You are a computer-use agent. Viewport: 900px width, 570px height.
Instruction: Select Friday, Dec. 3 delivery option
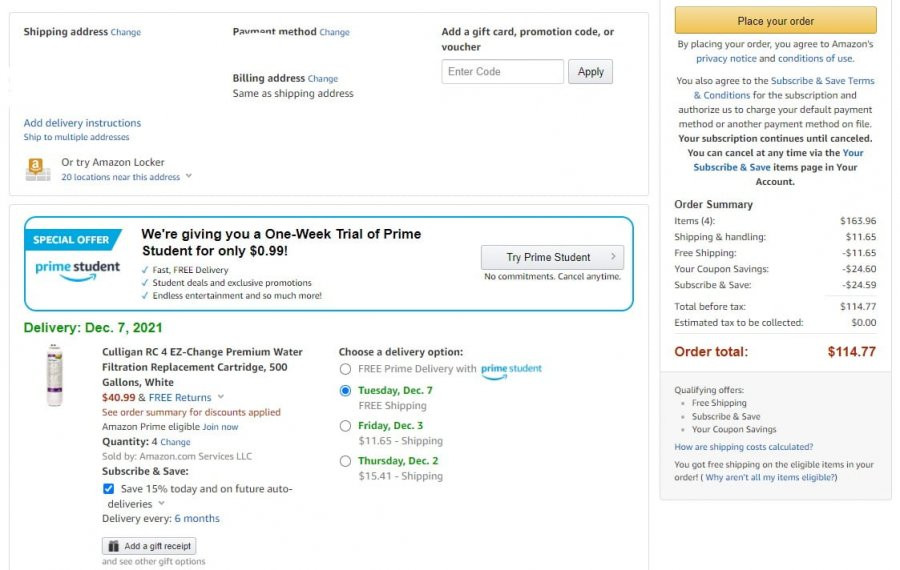pyautogui.click(x=345, y=426)
